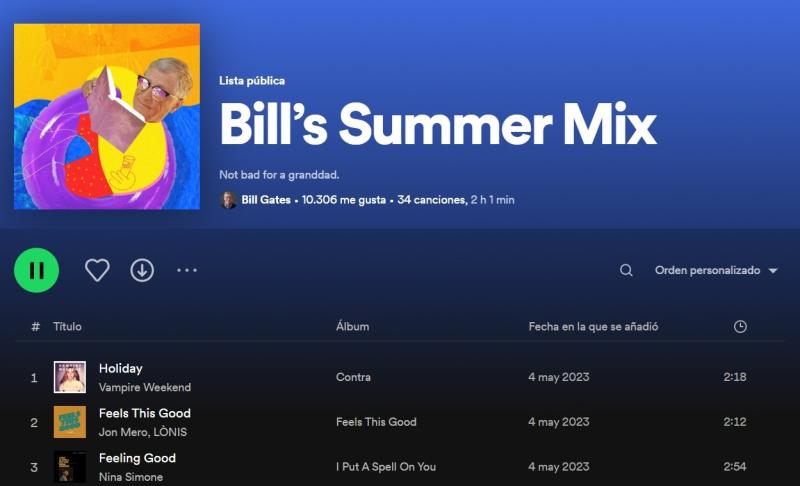Viewport: 800px width, 486px height.
Task: Download the playlist with the arrow icon
Action: 142,270
